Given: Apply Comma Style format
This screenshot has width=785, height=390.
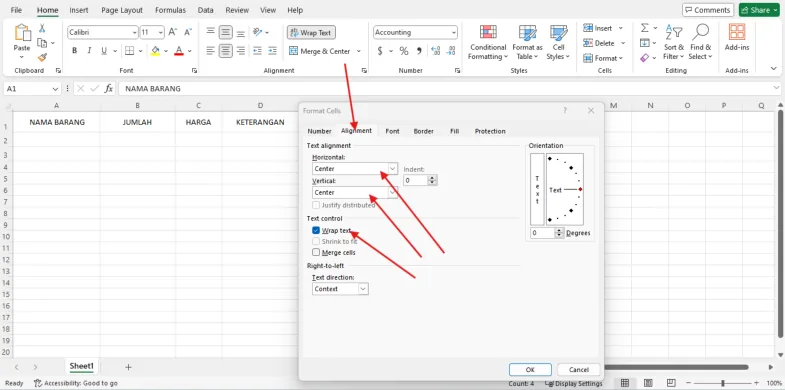Looking at the screenshot, I should click(x=419, y=51).
